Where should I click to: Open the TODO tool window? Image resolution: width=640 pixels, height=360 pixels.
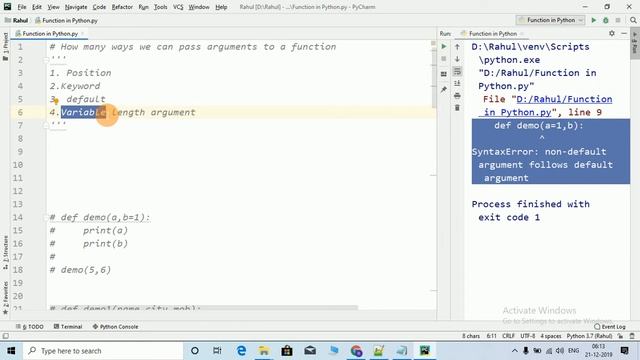(x=30, y=327)
